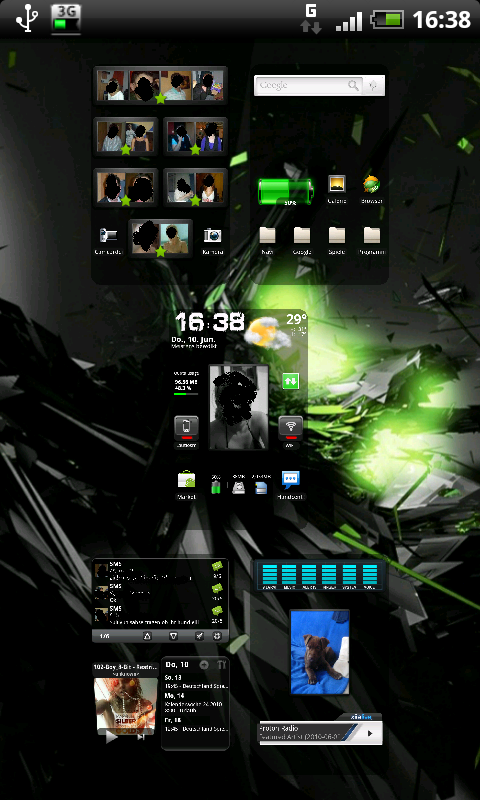Toggle the WiFi switch widget
Viewport: 480px width, 800px height.
(291, 429)
